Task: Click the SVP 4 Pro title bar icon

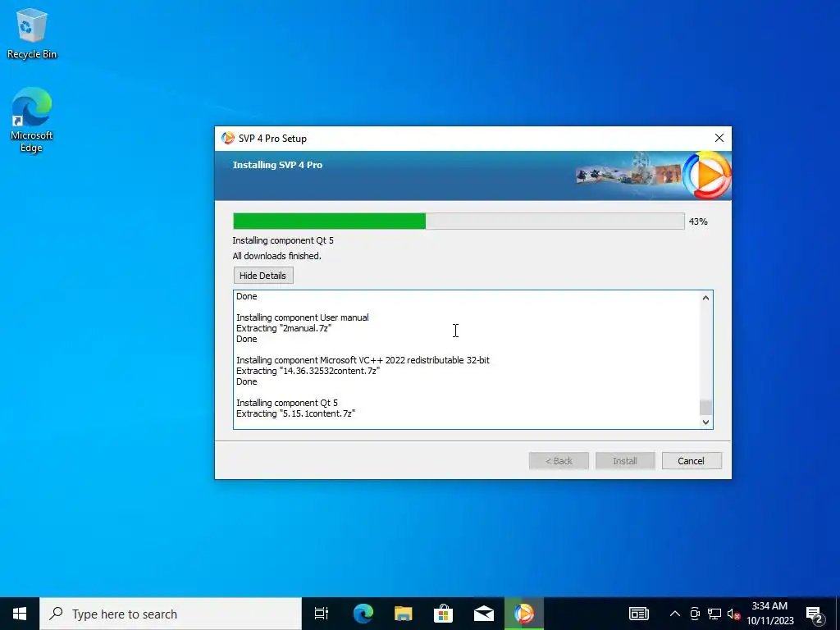Action: [x=228, y=138]
